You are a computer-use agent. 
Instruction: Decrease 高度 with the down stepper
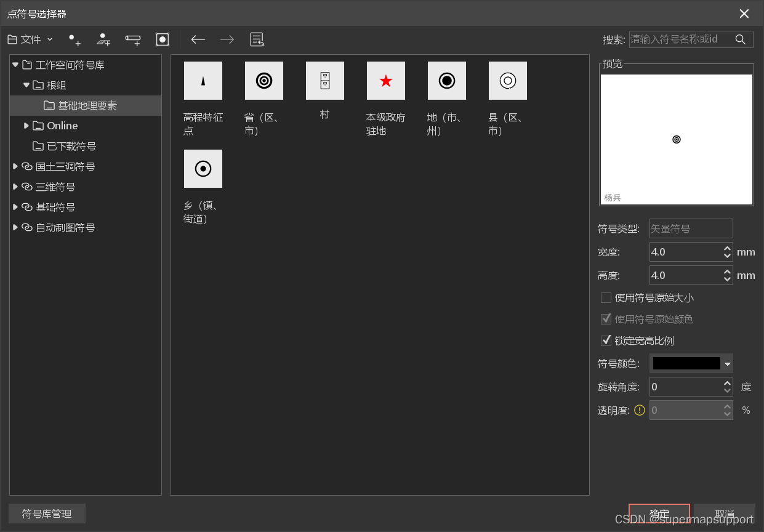(728, 280)
